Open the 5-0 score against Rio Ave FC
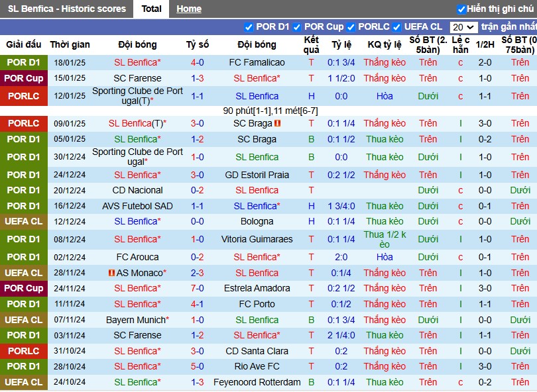This screenshot has width=537, height=392. click(x=198, y=366)
